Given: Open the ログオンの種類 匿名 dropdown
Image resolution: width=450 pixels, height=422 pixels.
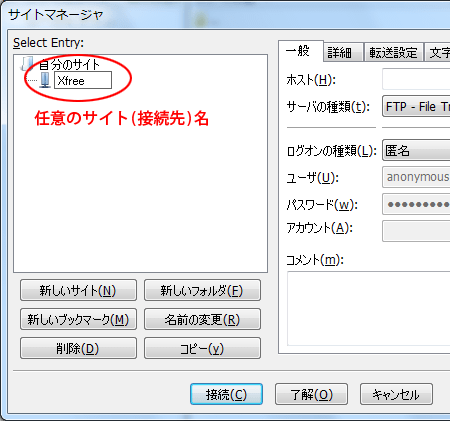Looking at the screenshot, I should [x=416, y=150].
